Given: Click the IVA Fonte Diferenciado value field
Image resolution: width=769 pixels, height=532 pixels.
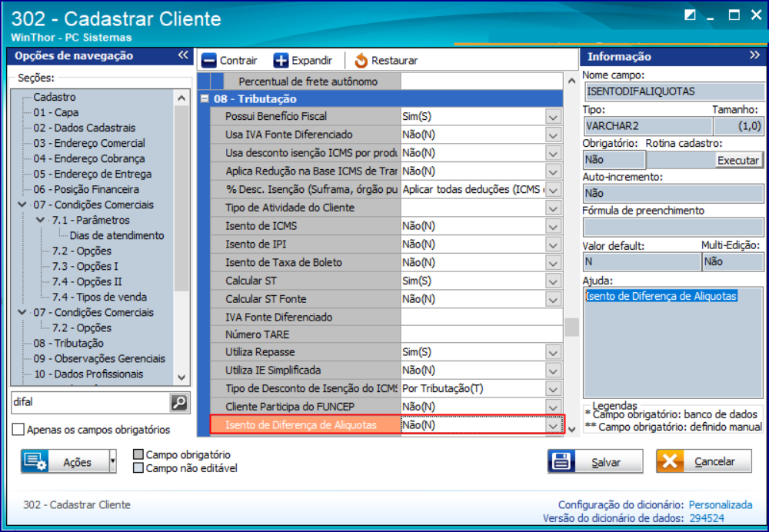Looking at the screenshot, I should [481, 318].
